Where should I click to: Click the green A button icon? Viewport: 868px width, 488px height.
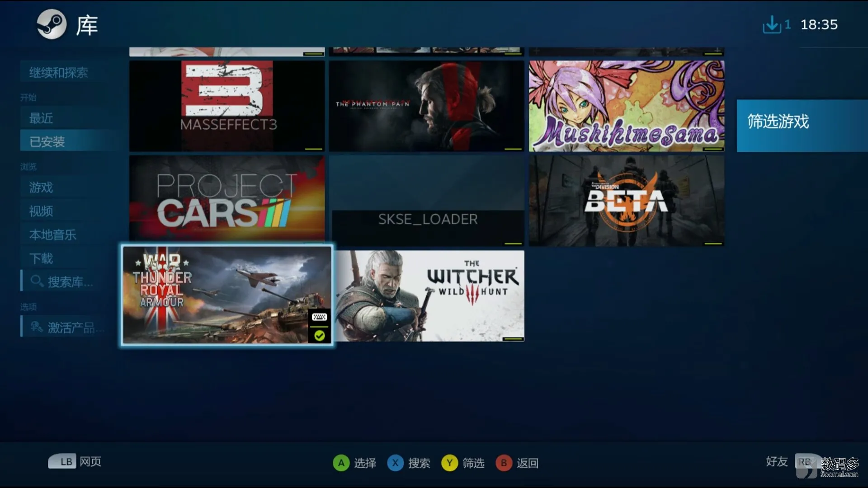(x=341, y=463)
